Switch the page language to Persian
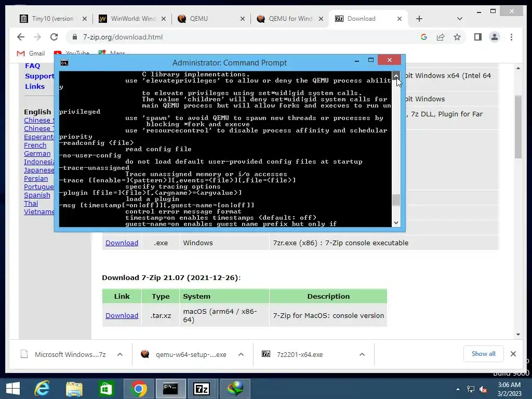 click(x=36, y=179)
